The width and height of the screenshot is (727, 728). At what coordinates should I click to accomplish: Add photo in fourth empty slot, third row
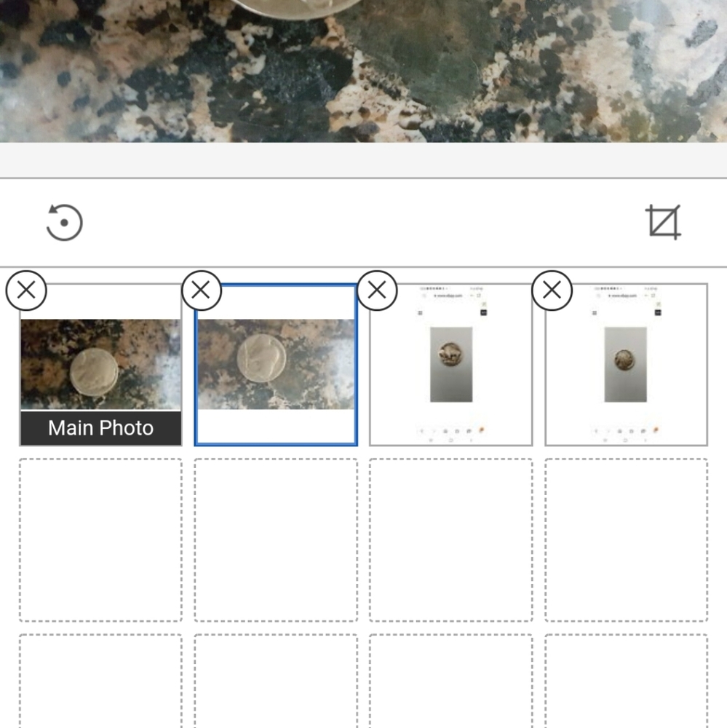627,681
